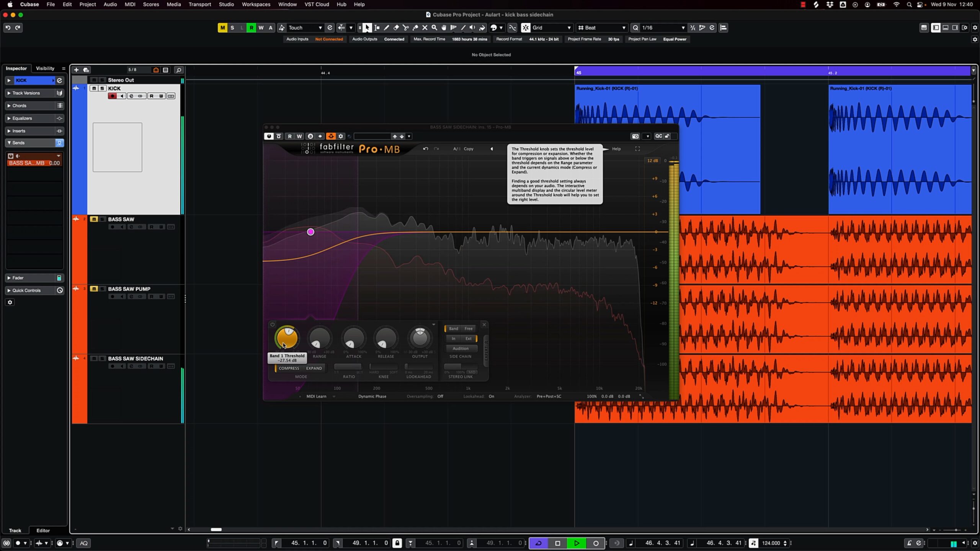Click the redo arrow in Cubase toolbar

tap(18, 28)
